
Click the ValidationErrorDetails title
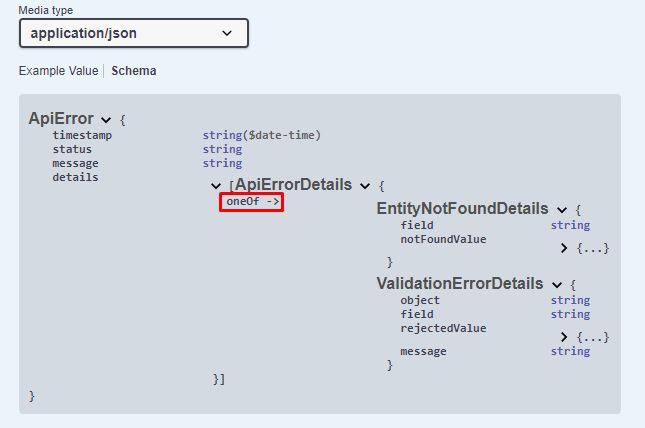tap(460, 284)
